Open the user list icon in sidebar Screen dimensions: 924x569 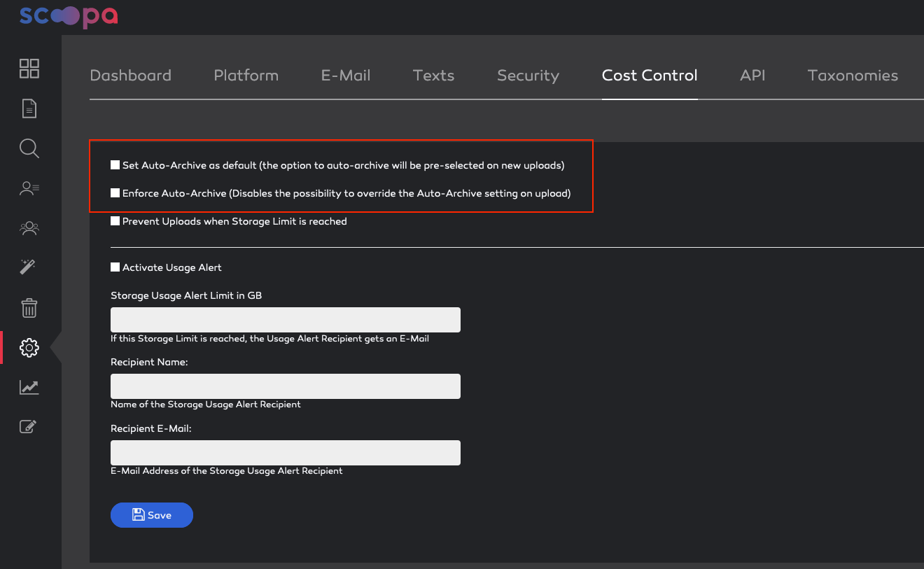[x=29, y=188]
